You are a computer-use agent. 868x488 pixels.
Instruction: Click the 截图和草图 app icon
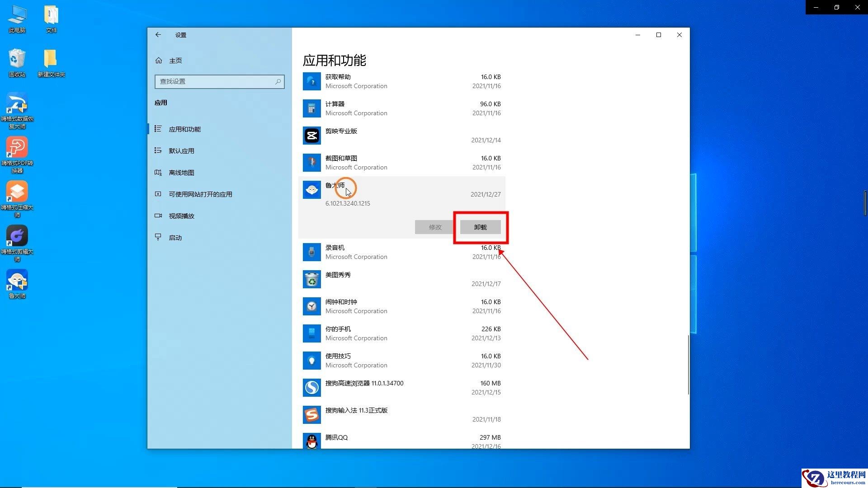pyautogui.click(x=311, y=162)
